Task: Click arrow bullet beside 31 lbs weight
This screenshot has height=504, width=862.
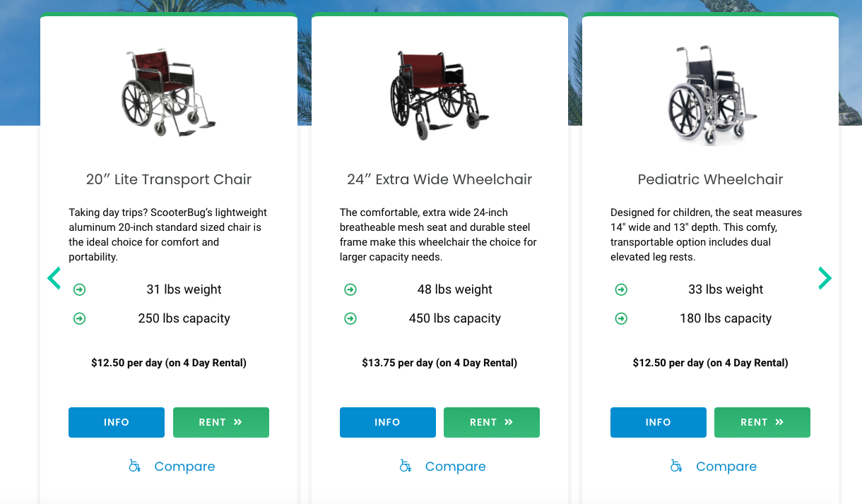Action: point(80,289)
